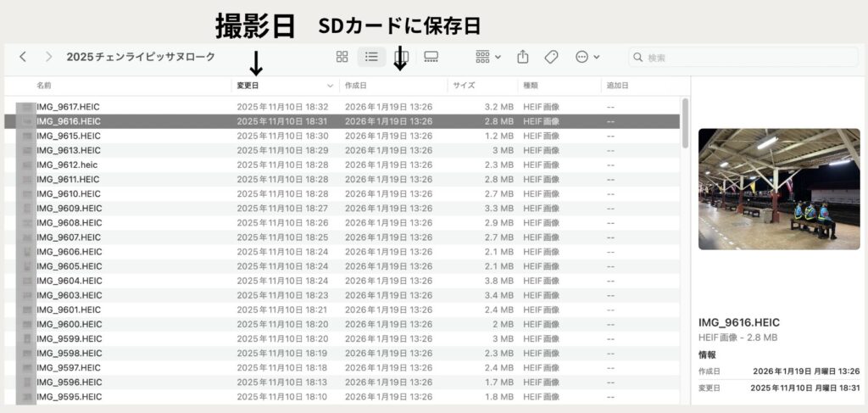
Task: Select file IMG_9617.HEIC
Action: point(70,107)
